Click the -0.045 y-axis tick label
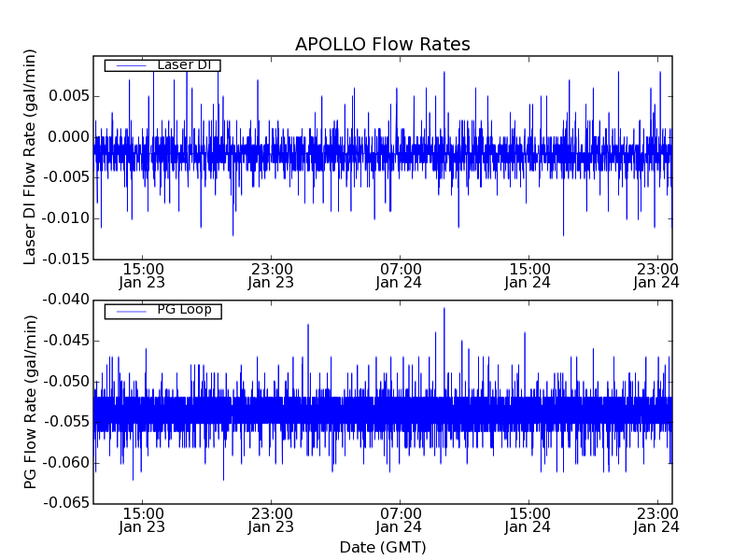Viewport: 747px width, 560px height. click(66, 341)
